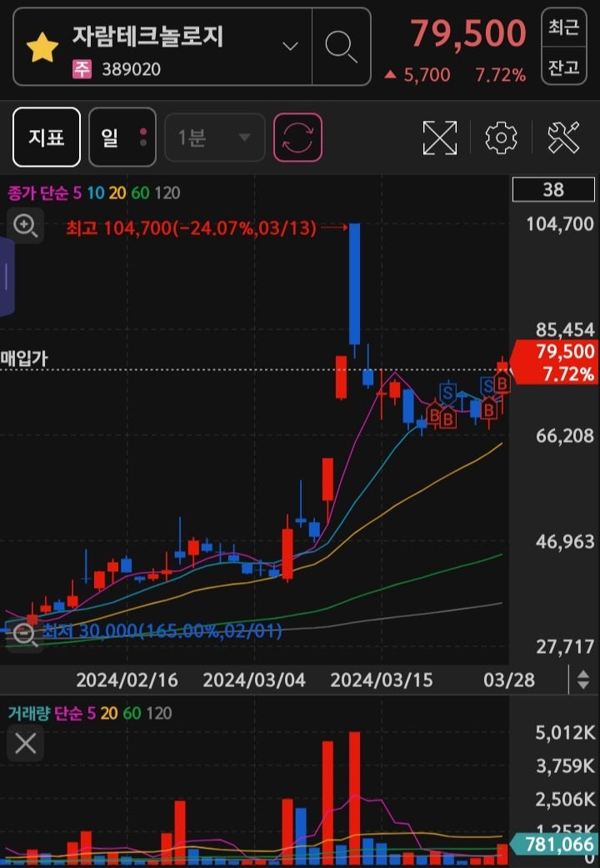Tap the red current price tag 79,500 7.72%
Viewport: 600px width, 868px height.
(555, 363)
